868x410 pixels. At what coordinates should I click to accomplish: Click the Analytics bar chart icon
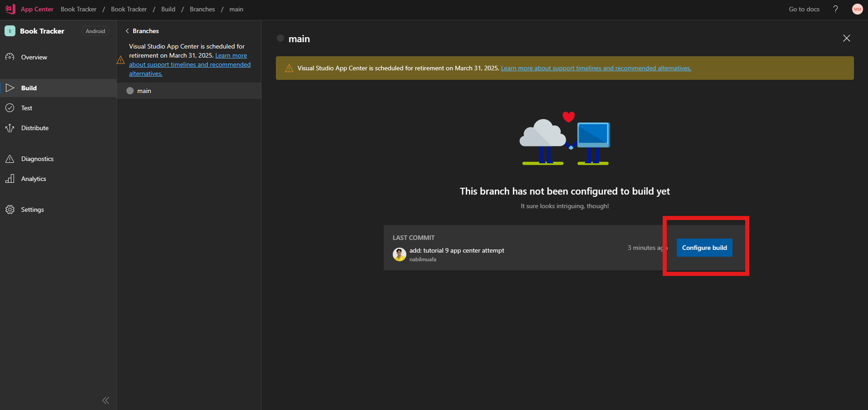click(10, 179)
